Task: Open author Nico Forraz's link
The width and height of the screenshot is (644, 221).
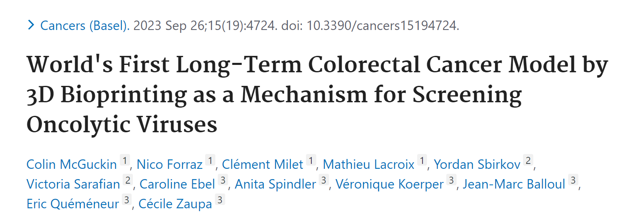Action: tap(169, 164)
